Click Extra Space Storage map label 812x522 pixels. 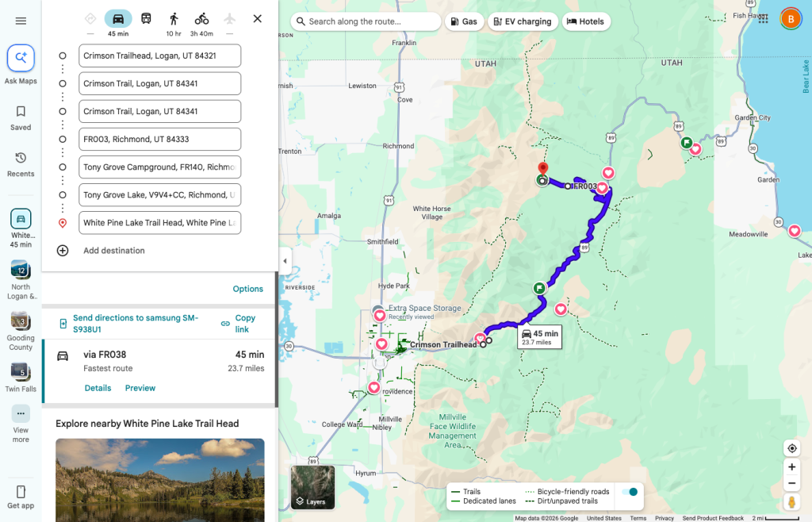(x=425, y=308)
